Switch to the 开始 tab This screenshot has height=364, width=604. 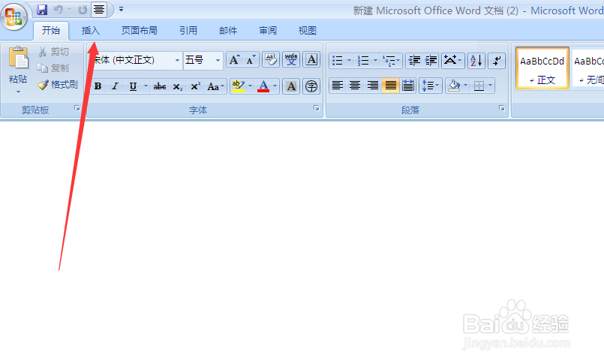(51, 31)
